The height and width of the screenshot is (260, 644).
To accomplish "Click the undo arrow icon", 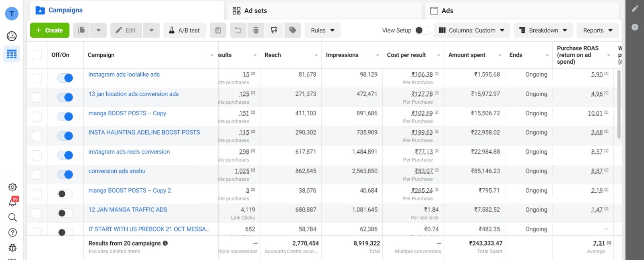I will (x=238, y=30).
